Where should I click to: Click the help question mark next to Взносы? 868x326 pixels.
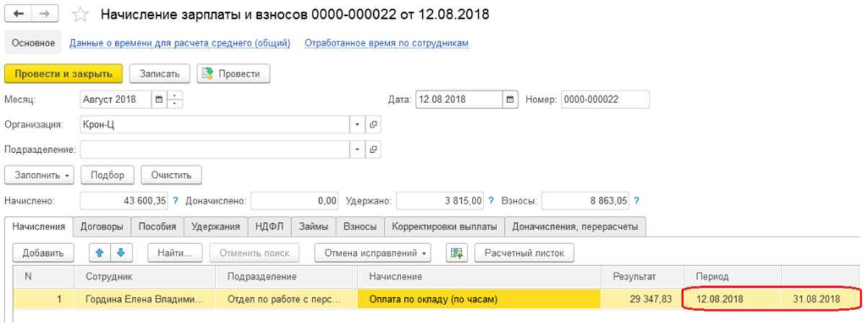[x=637, y=200]
